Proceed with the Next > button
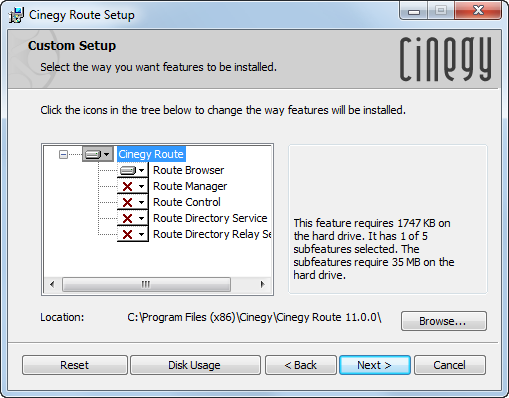This screenshot has height=398, width=509. tap(375, 365)
